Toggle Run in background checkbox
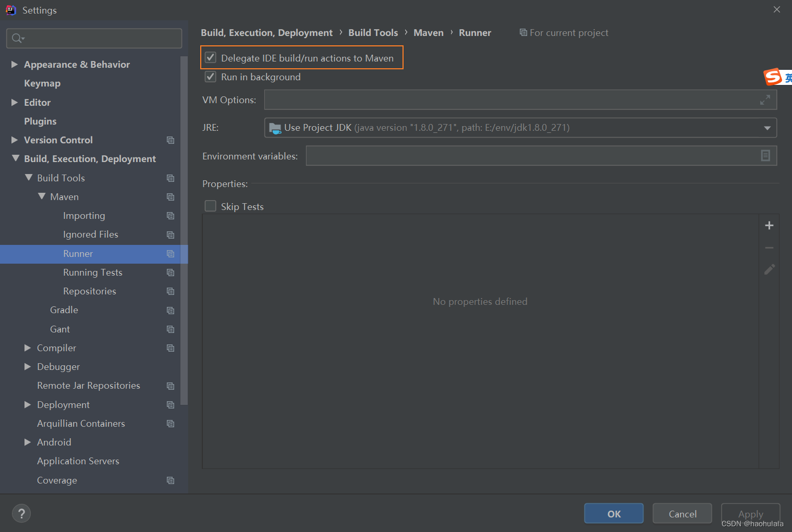This screenshot has width=792, height=532. pos(211,77)
